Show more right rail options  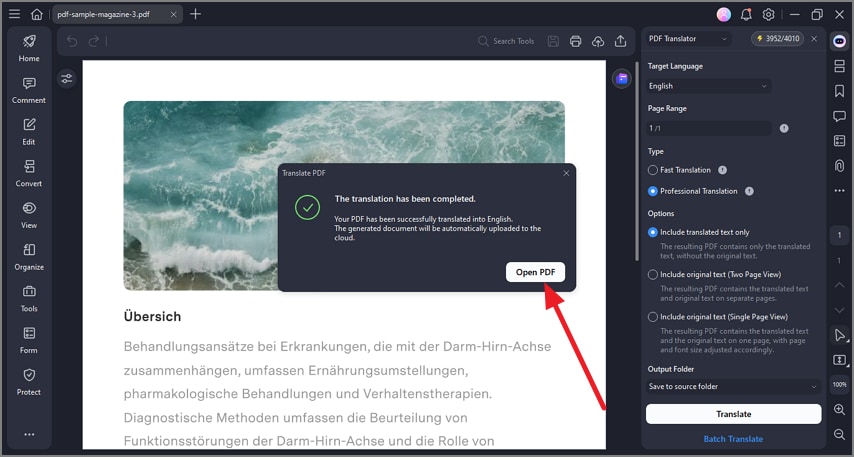(x=839, y=191)
